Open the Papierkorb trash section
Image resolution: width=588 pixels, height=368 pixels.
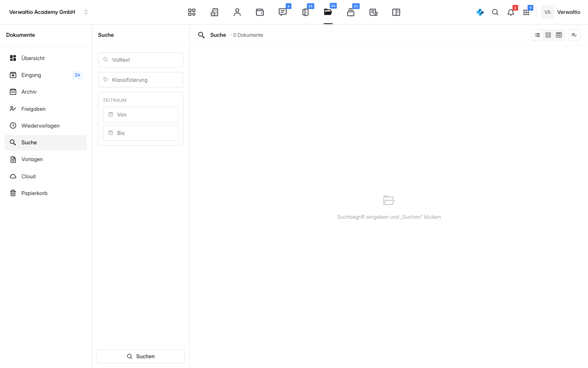tap(46, 193)
